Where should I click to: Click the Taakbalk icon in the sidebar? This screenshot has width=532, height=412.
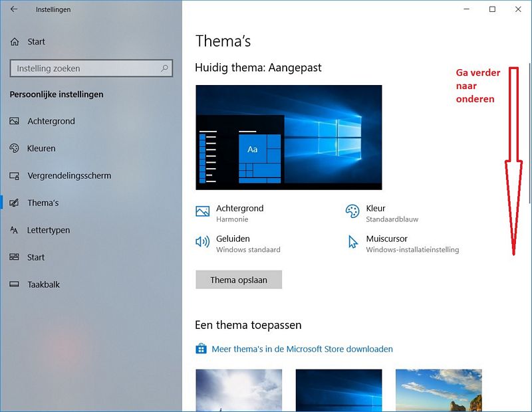14,284
